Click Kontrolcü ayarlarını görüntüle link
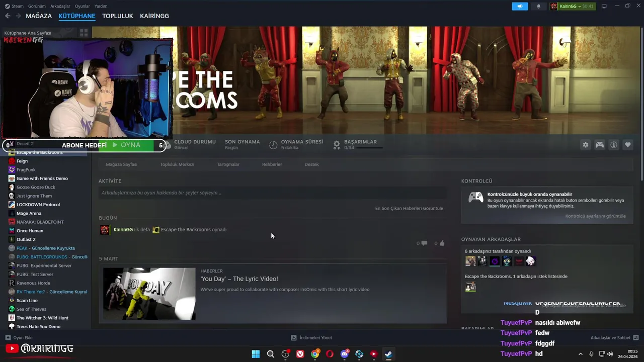The image size is (644, 362). pyautogui.click(x=596, y=216)
